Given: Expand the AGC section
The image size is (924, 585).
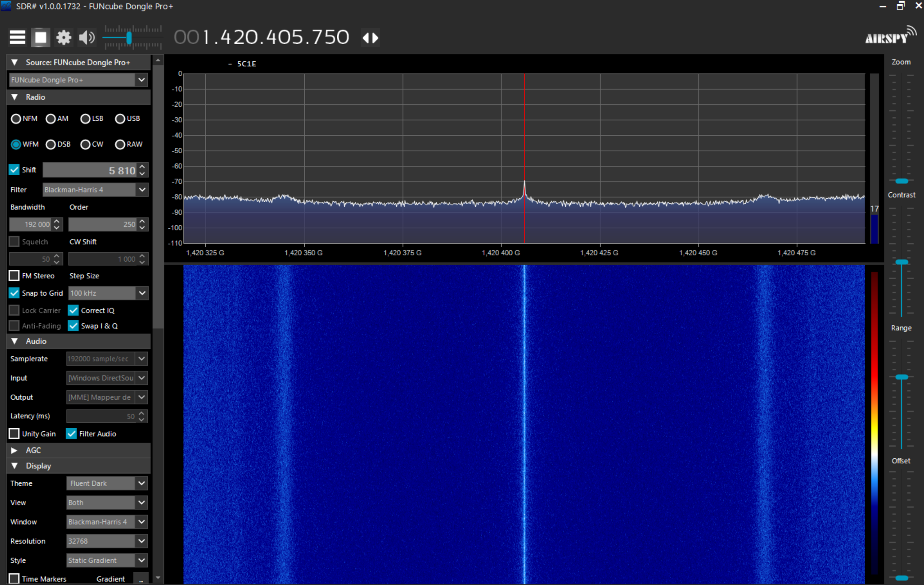Looking at the screenshot, I should coord(14,450).
